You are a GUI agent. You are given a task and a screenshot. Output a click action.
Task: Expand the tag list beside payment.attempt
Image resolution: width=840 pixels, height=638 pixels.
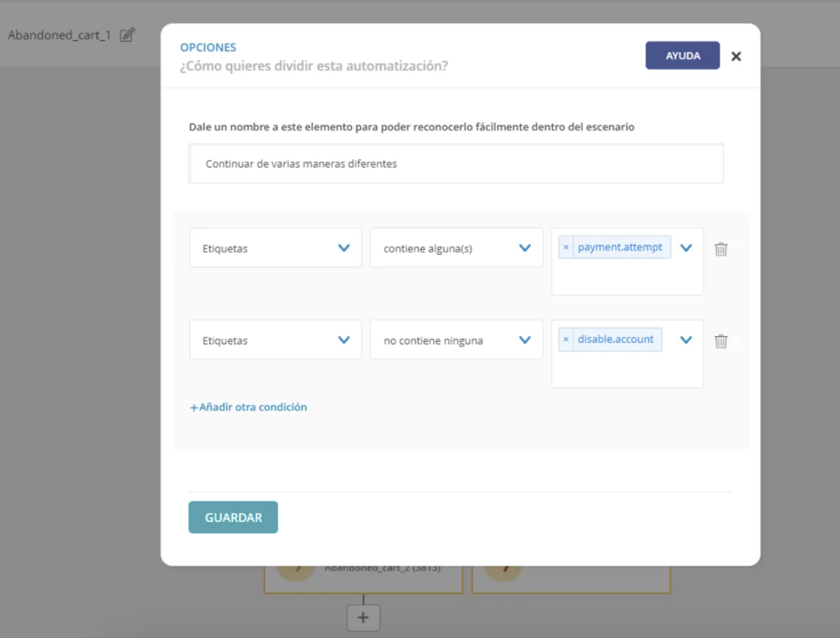pos(686,248)
